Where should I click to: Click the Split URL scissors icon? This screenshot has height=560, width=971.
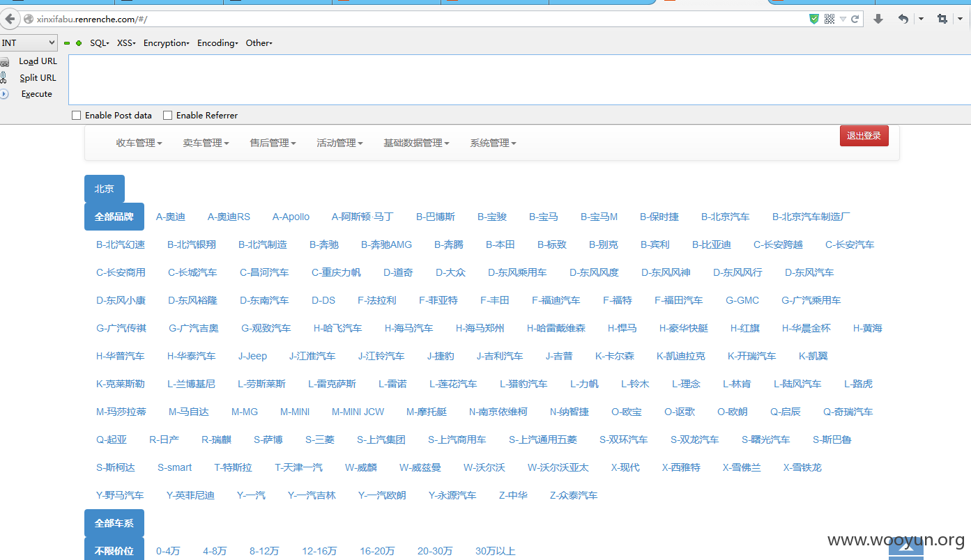(3, 78)
